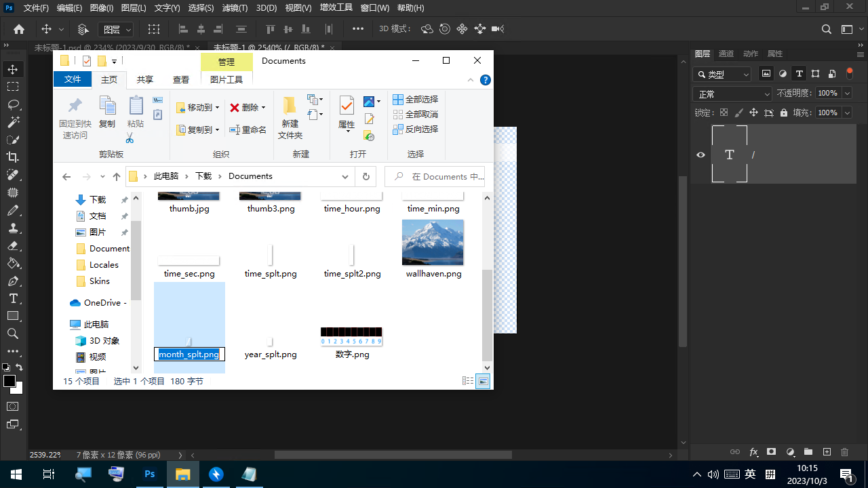Screen dimensions: 868x488
Task: Select the Lasso tool
Action: click(13, 104)
